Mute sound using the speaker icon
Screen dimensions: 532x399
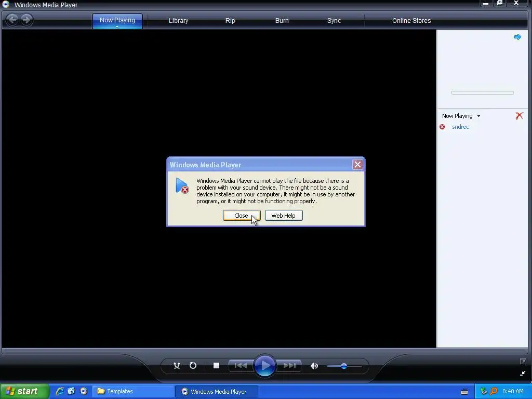pyautogui.click(x=314, y=366)
